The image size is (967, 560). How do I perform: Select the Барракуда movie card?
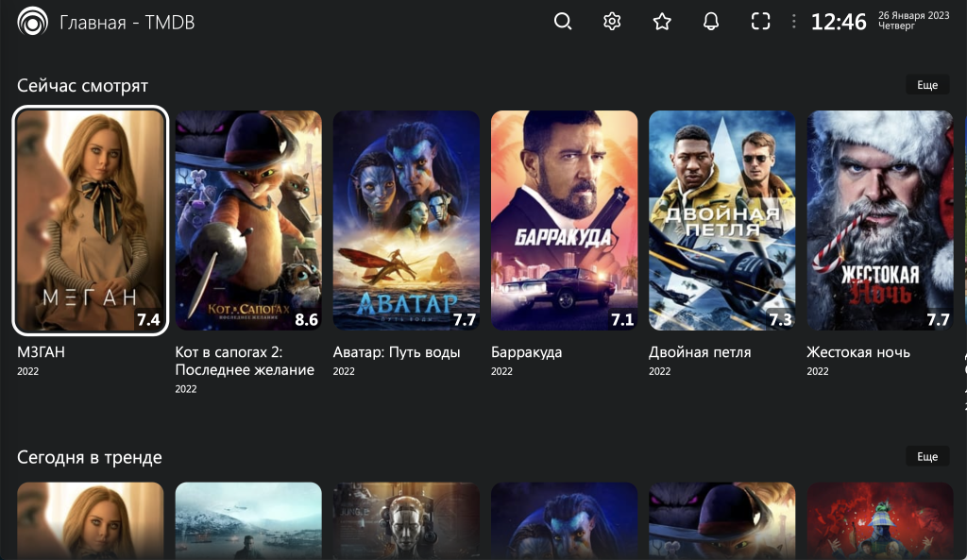tap(564, 220)
